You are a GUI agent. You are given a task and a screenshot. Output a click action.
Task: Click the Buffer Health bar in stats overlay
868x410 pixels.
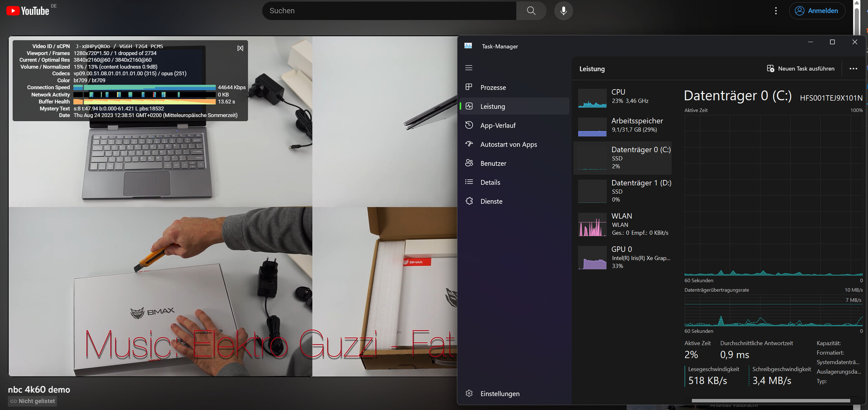pyautogui.click(x=145, y=102)
